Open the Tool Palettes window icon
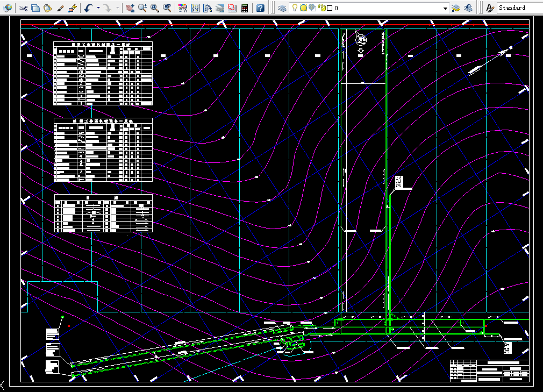Viewport: 543px width, 392px height. click(x=208, y=8)
